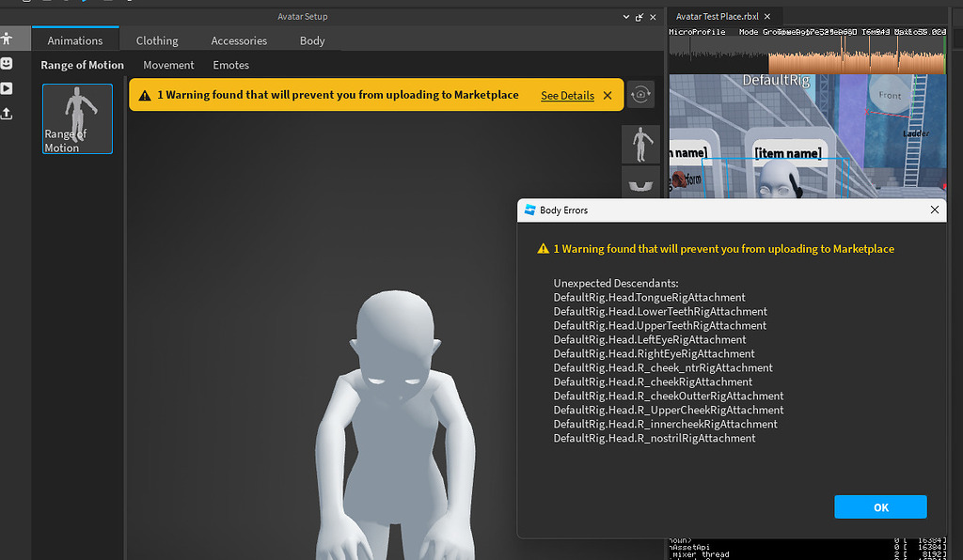Image resolution: width=963 pixels, height=560 pixels.
Task: Select the Range of Motion sub-tab
Action: click(83, 65)
